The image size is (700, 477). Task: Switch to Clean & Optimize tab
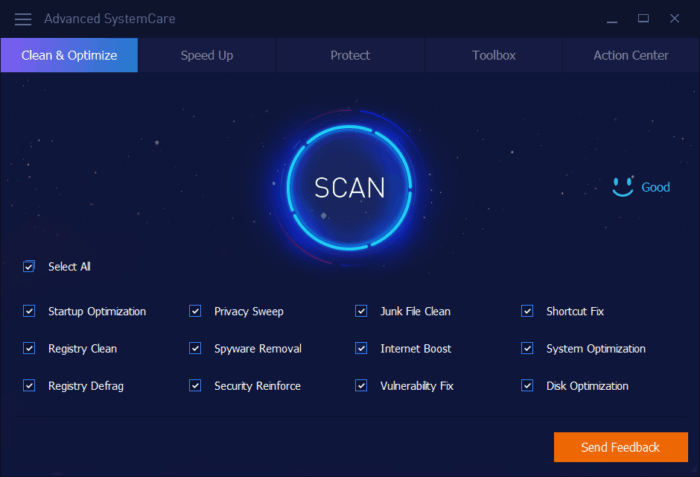click(69, 55)
